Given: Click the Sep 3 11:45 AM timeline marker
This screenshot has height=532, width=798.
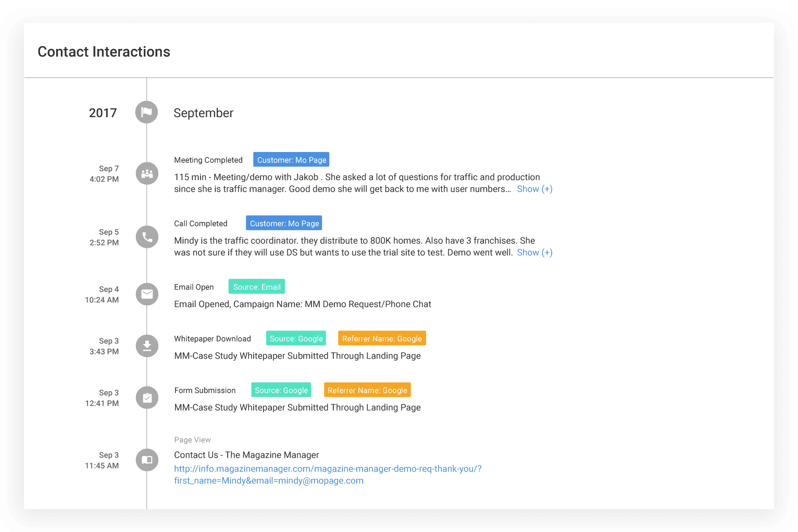Looking at the screenshot, I should coord(146,460).
